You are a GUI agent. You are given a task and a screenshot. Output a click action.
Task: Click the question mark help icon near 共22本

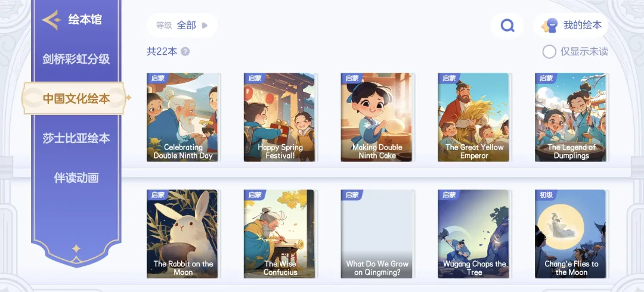pyautogui.click(x=185, y=52)
